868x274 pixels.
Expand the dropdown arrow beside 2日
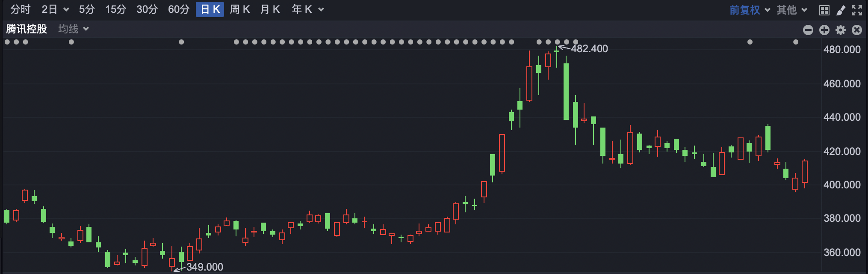(66, 10)
